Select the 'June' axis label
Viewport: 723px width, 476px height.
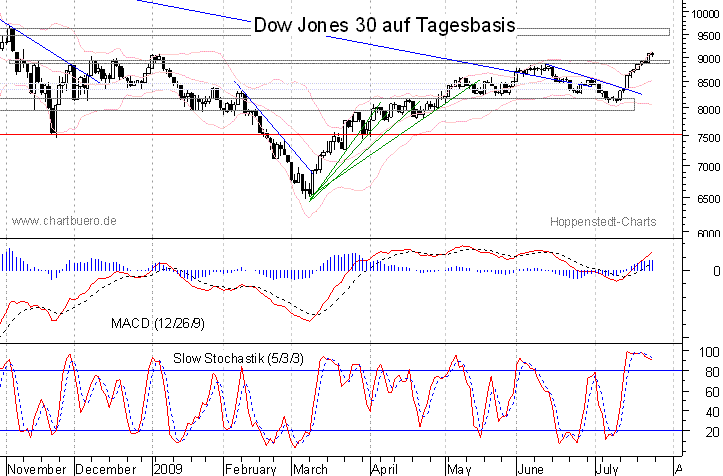click(x=530, y=470)
